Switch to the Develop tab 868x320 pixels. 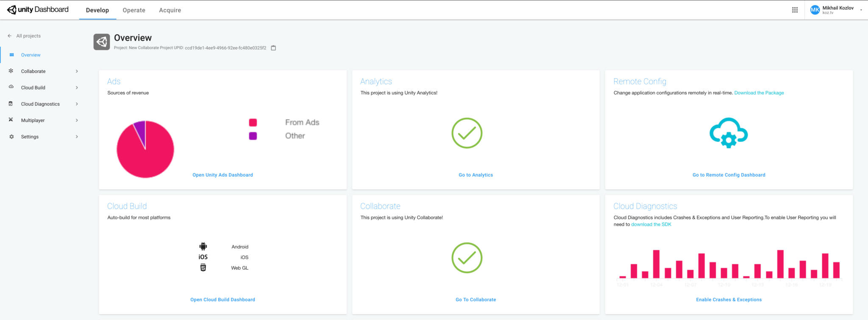pyautogui.click(x=97, y=10)
